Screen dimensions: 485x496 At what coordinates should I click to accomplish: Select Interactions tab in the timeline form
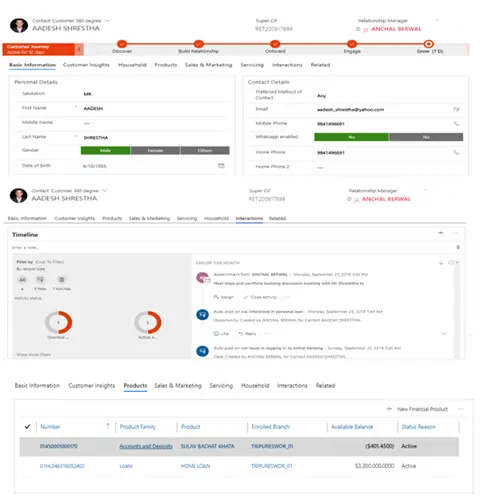(249, 218)
